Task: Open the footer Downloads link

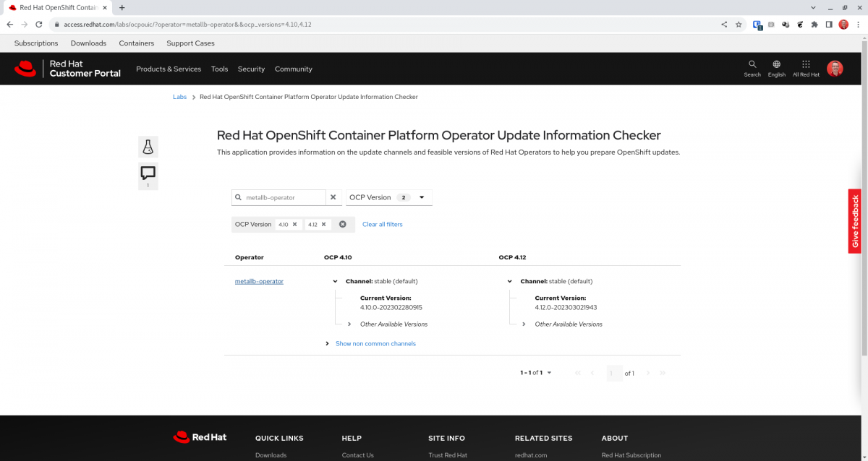Action: [x=271, y=455]
